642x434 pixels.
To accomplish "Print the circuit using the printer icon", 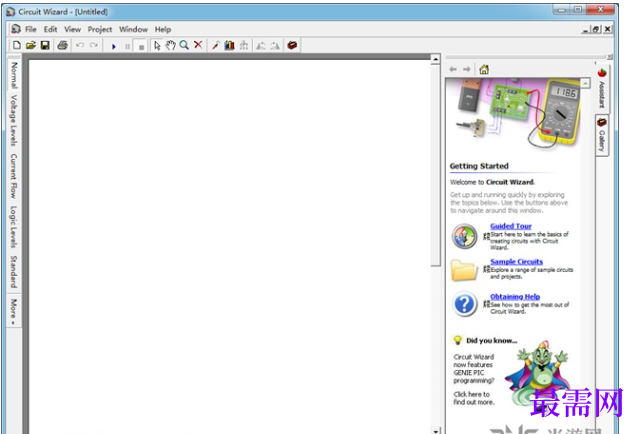I will click(x=62, y=45).
